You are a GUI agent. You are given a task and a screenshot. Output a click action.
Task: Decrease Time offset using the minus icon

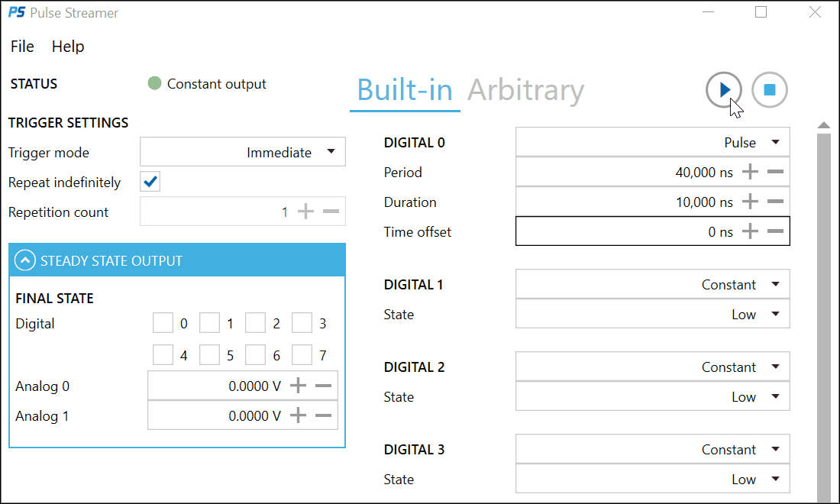point(775,232)
